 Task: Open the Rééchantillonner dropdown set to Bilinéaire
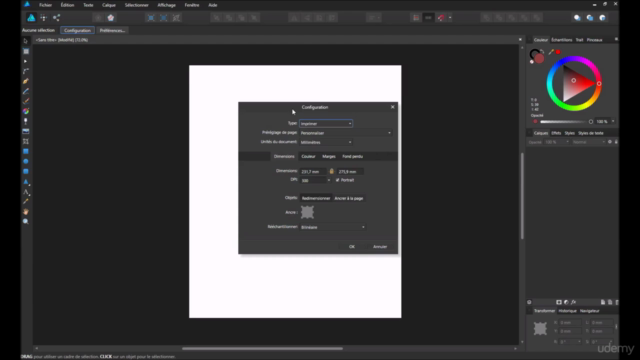[333, 227]
